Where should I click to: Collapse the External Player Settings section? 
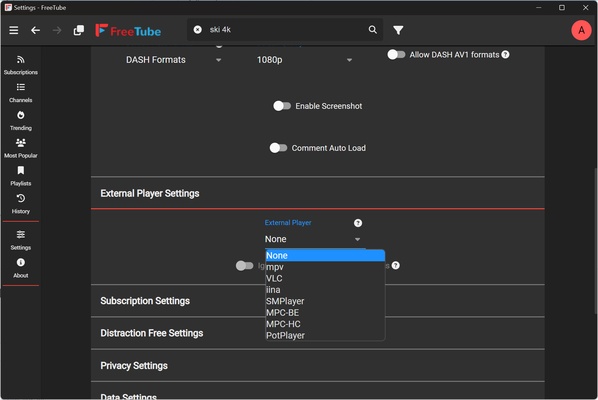point(317,193)
